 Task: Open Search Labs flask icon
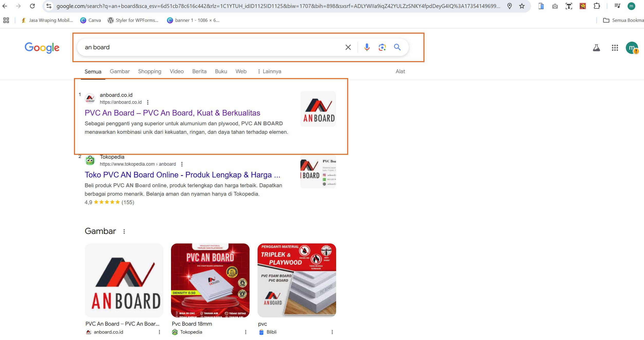pyautogui.click(x=596, y=48)
